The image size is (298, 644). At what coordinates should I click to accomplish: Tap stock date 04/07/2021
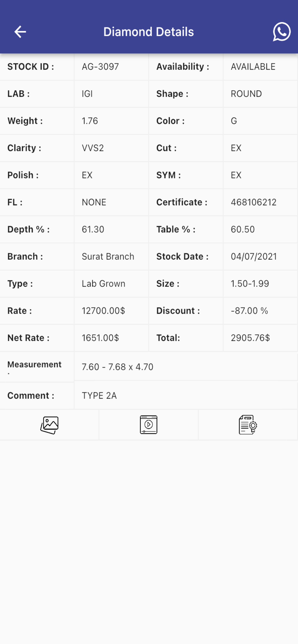tap(254, 257)
